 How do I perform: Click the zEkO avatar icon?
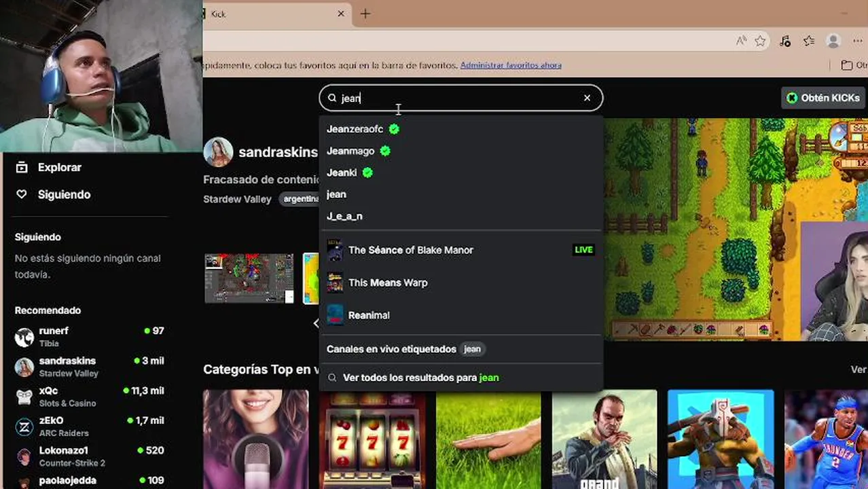point(24,427)
